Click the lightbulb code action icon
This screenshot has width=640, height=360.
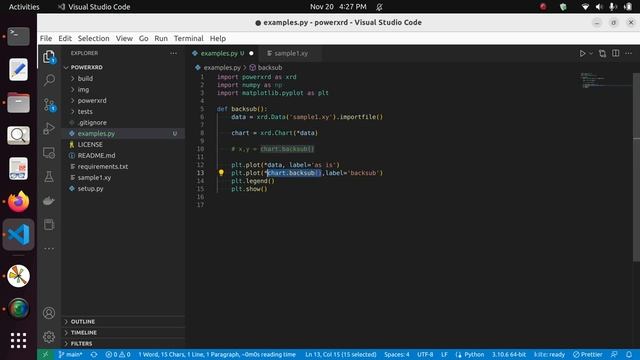[x=221, y=173]
